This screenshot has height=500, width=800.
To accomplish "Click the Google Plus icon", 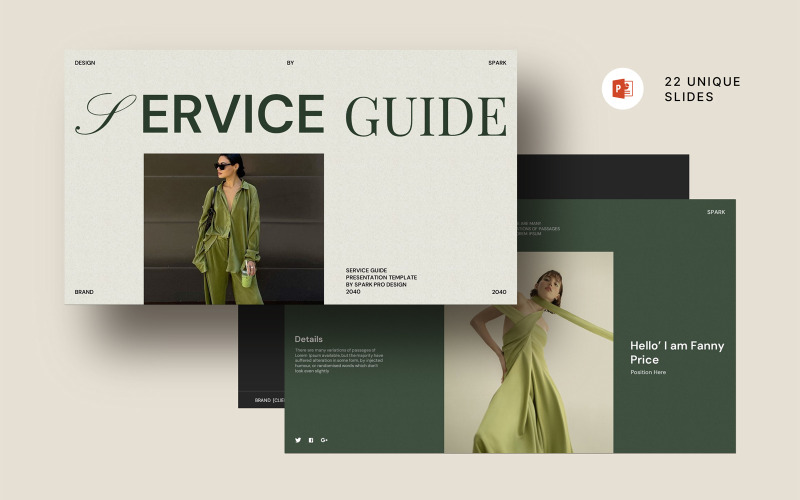I will [x=324, y=440].
